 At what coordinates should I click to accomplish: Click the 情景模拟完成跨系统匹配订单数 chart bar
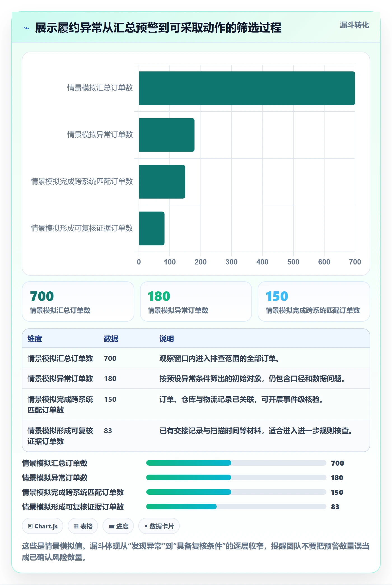click(x=162, y=182)
